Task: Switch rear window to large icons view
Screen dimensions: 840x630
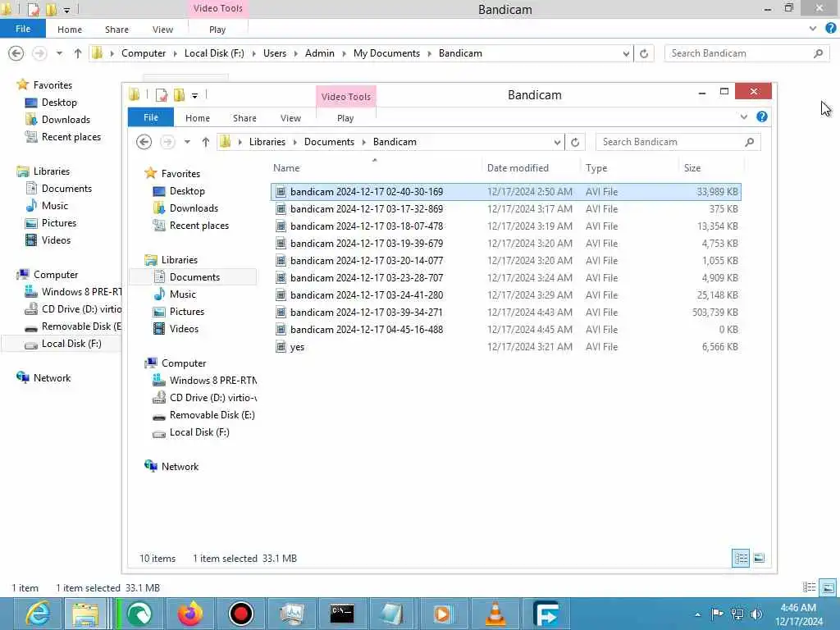Action: pyautogui.click(x=828, y=587)
